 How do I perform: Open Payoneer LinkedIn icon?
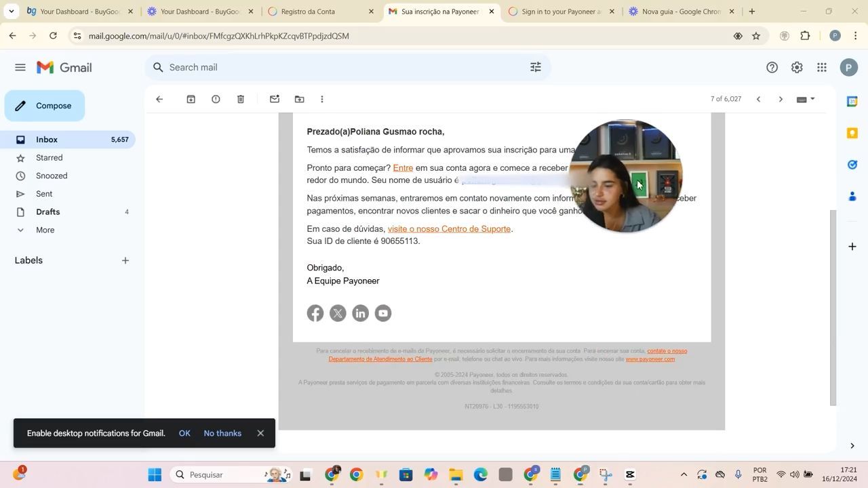pyautogui.click(x=360, y=313)
